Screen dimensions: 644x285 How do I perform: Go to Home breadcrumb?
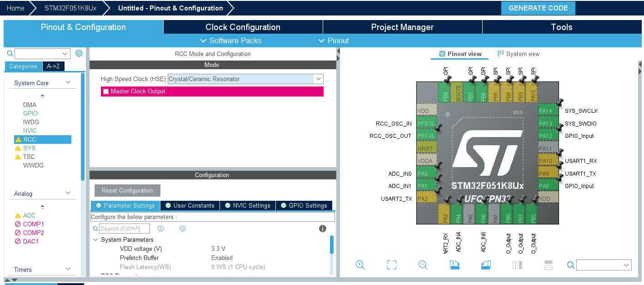(x=15, y=8)
